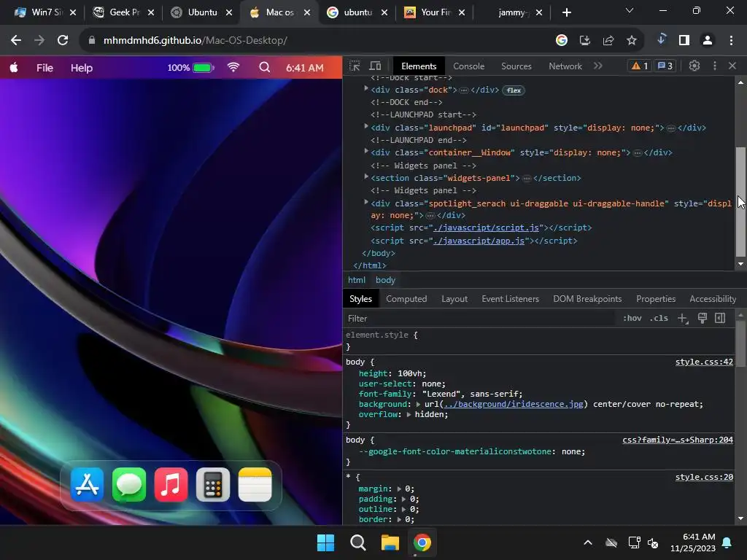This screenshot has width=747, height=560.
Task: Click install app icon in address bar
Action: coord(584,41)
